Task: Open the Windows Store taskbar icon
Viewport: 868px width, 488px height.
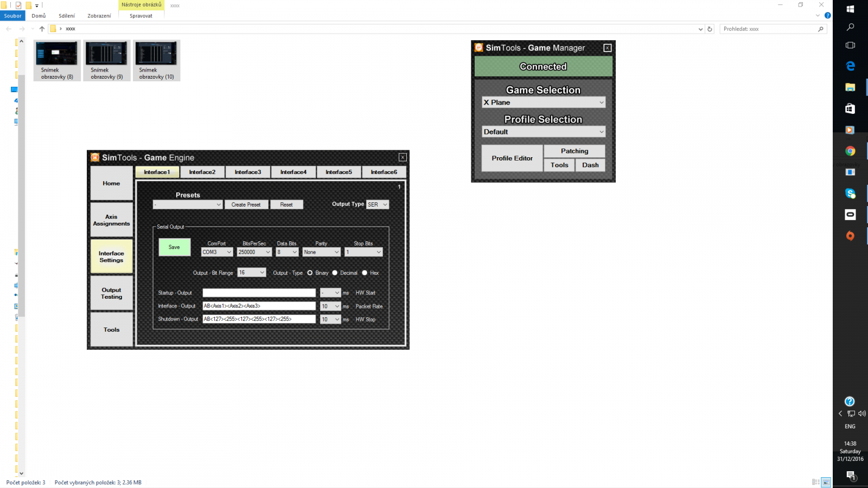Action: (850, 108)
